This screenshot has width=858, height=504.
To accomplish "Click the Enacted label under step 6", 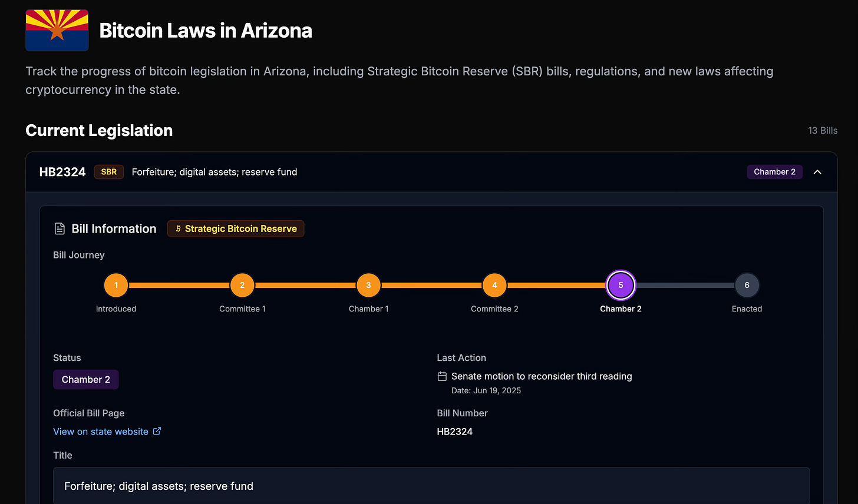I will coord(747,309).
